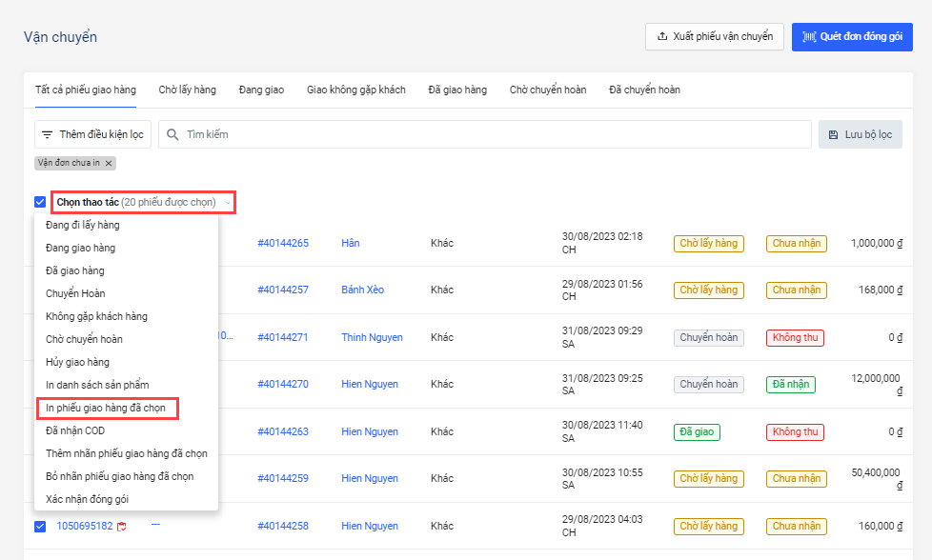The width and height of the screenshot is (932, 560).
Task: Open customer link Bánh Xèo
Action: pyautogui.click(x=362, y=290)
